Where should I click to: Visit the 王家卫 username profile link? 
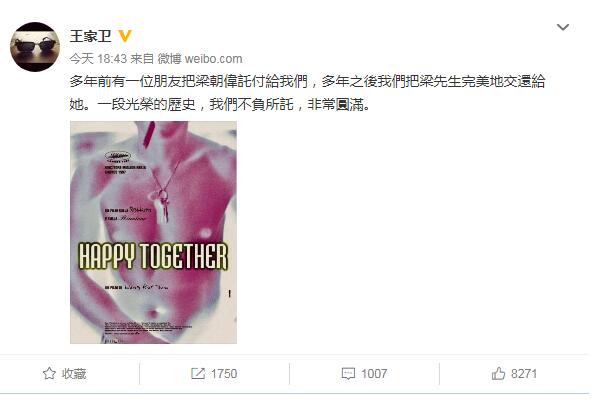[x=90, y=36]
